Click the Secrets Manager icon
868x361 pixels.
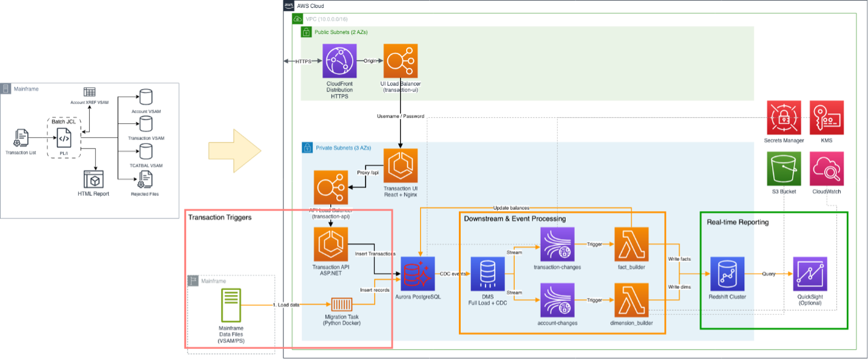click(783, 117)
